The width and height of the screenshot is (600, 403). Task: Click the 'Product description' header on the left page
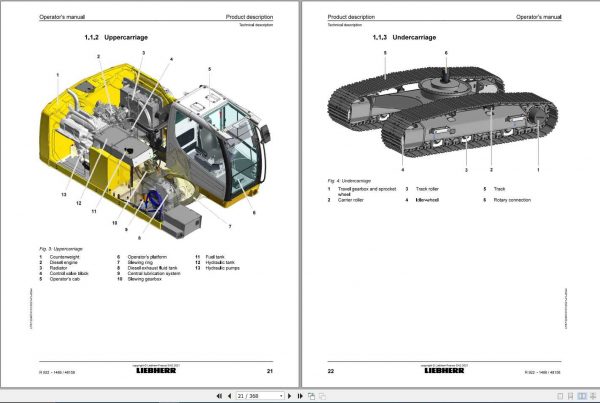click(x=249, y=17)
